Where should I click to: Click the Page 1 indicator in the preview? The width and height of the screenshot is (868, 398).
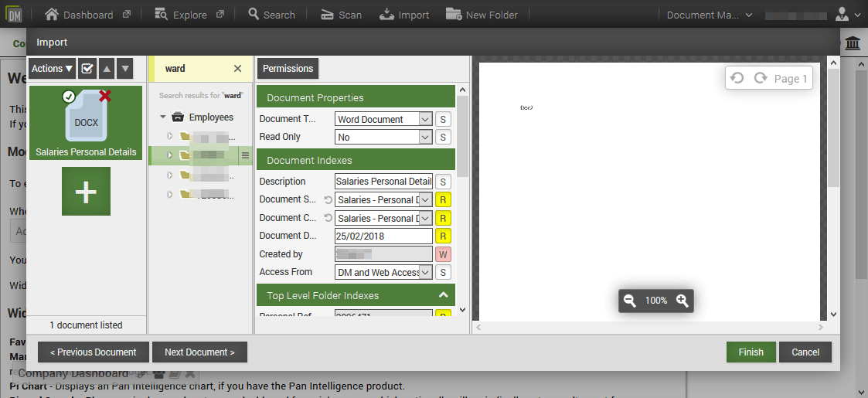click(791, 79)
